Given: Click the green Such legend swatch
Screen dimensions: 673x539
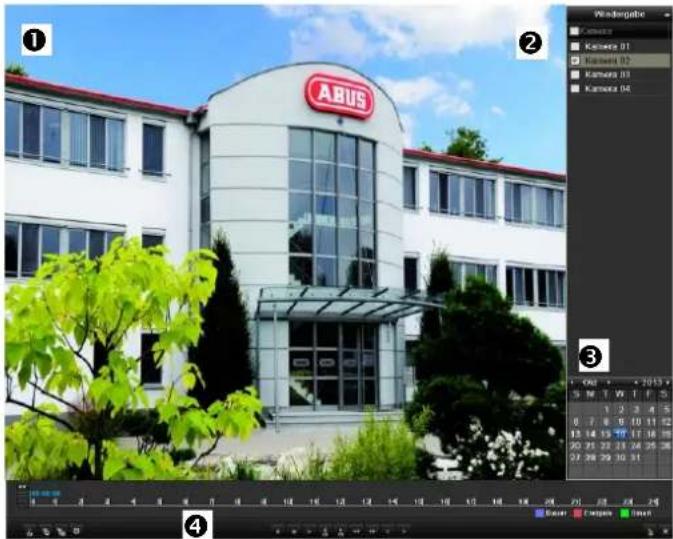Looking at the screenshot, I should (624, 513).
